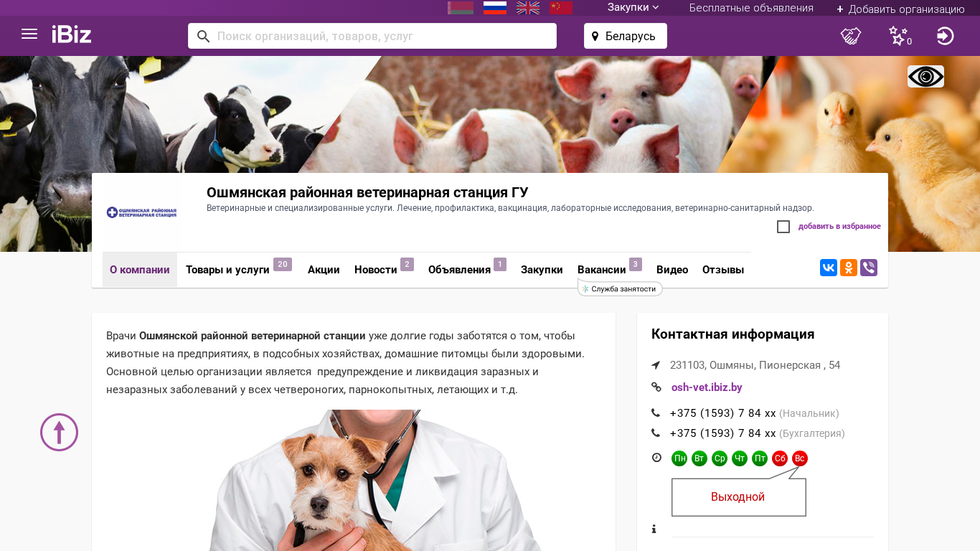Screen dimensions: 980x551
Task: Share via Odnoklassniki orange icon
Action: [849, 268]
